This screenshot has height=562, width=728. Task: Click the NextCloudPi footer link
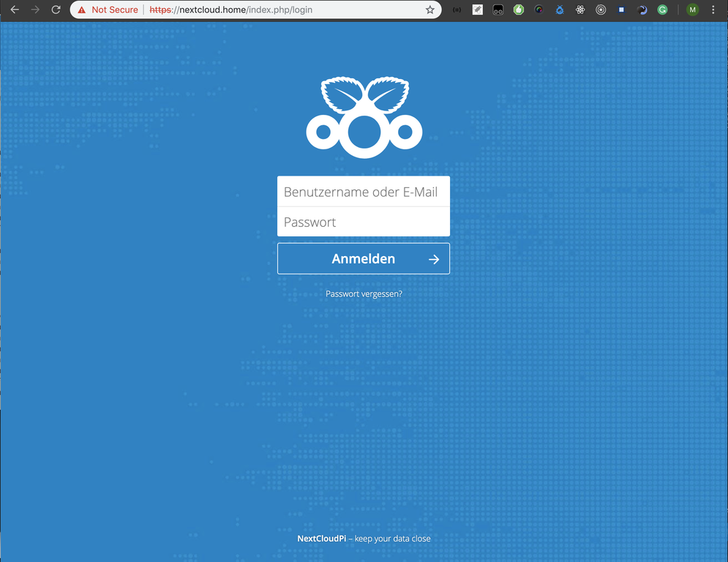(x=321, y=538)
